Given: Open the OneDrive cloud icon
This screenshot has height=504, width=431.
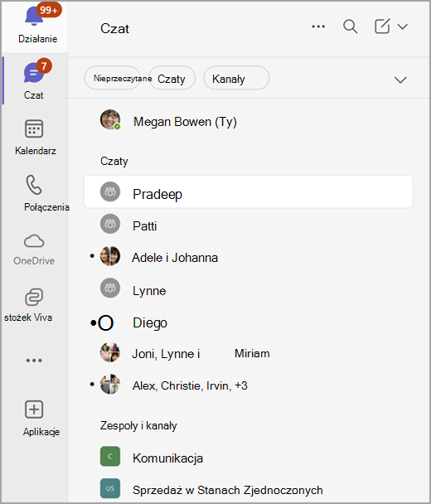Looking at the screenshot, I should tap(34, 241).
